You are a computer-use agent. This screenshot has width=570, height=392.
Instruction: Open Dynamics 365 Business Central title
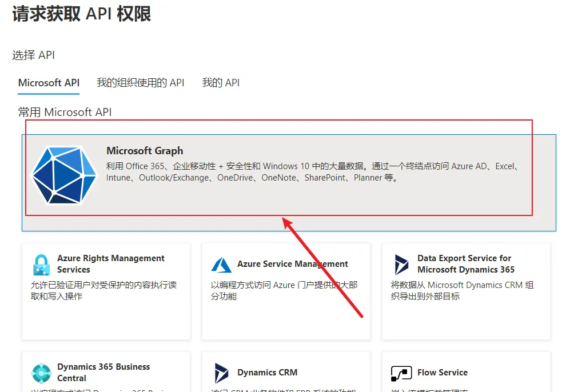point(103,373)
